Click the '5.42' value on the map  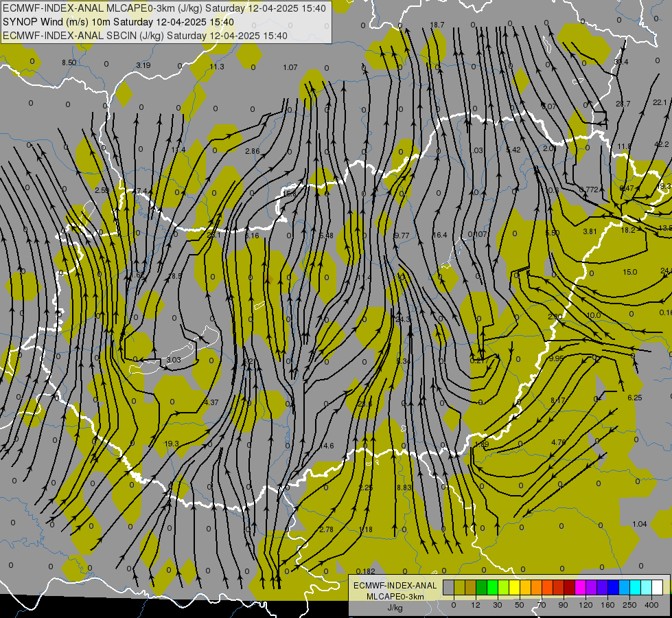(x=513, y=150)
